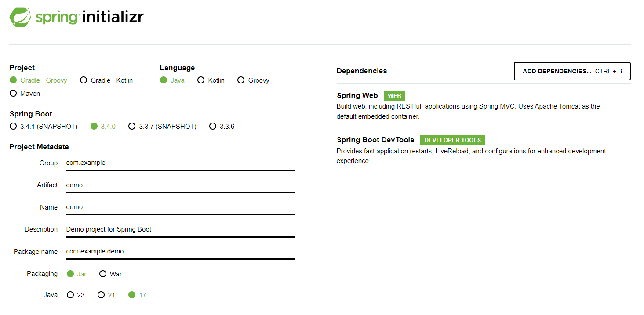Click the Project section heading

click(22, 68)
